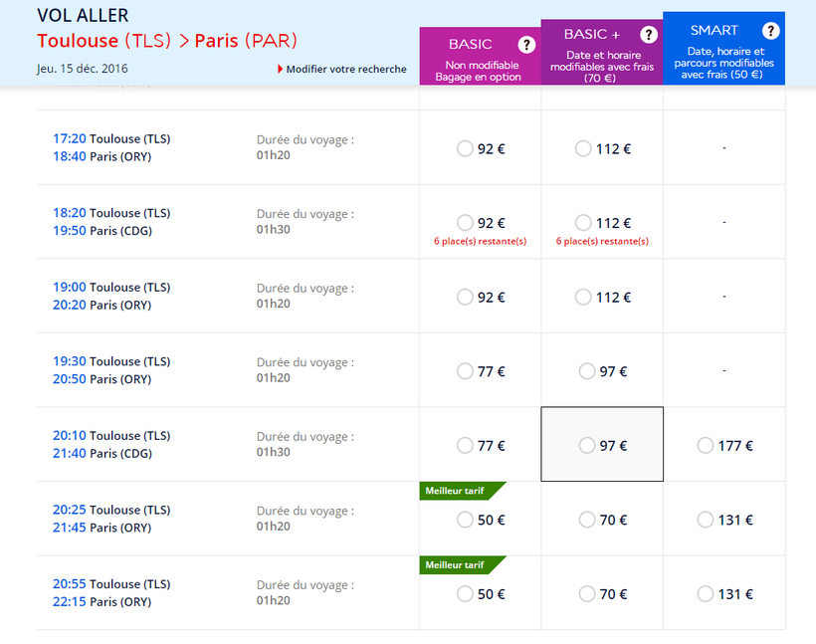Click the SMART fare help question mark icon

coord(770,31)
